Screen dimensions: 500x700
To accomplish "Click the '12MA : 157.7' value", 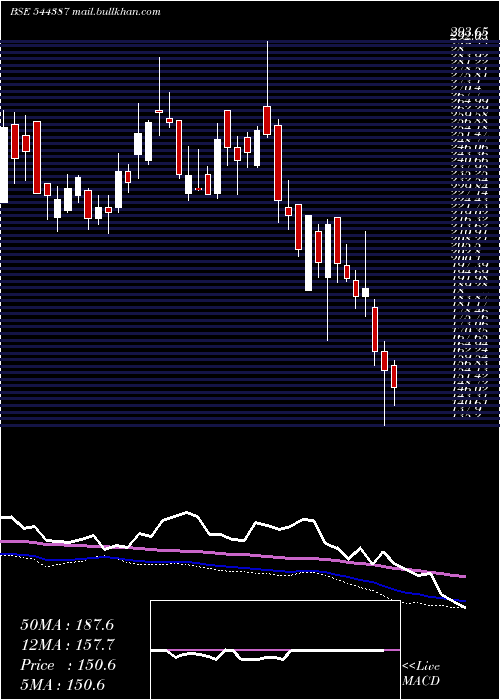I will pos(68,645).
